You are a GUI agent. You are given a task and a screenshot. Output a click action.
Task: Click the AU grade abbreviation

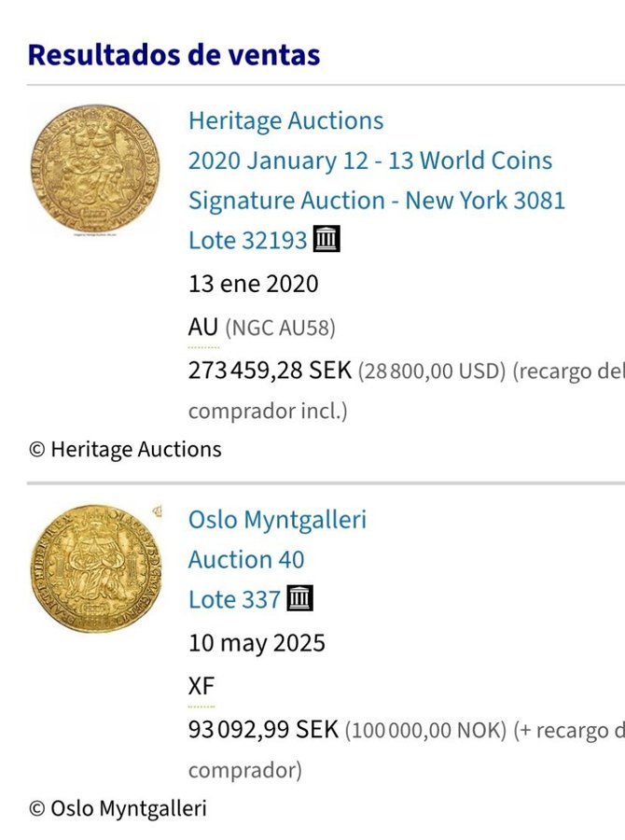coord(202,328)
